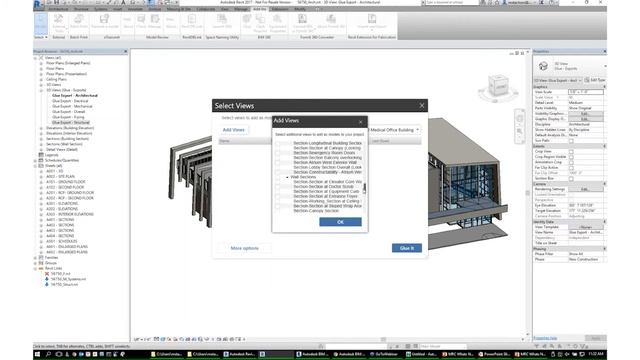Click Edit for Visibility/Graphics overrides

(585, 113)
